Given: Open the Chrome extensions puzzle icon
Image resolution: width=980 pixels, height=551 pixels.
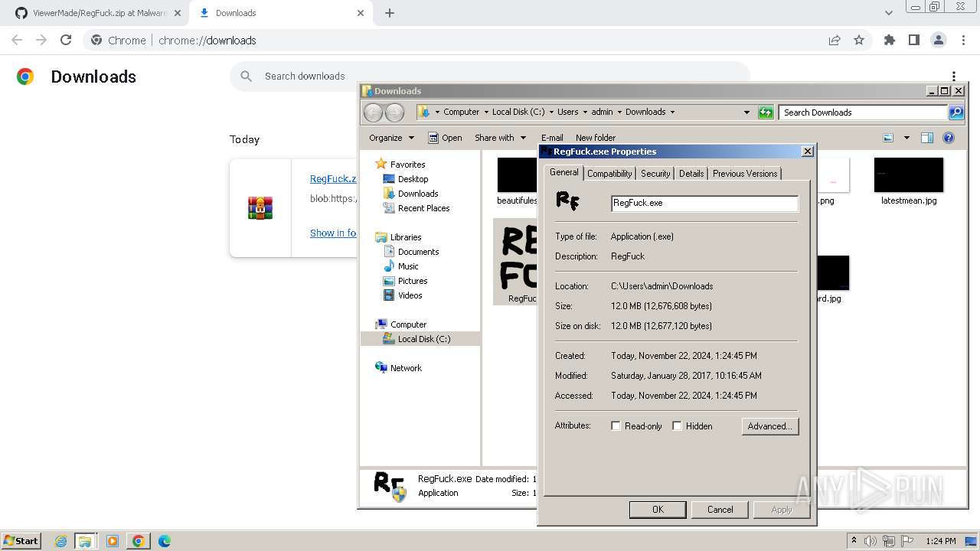Looking at the screenshot, I should [889, 40].
